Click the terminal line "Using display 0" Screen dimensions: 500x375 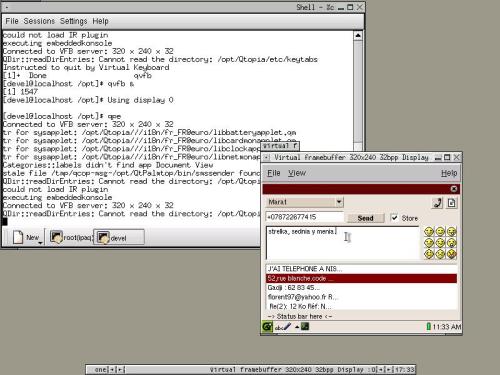click(x=140, y=100)
